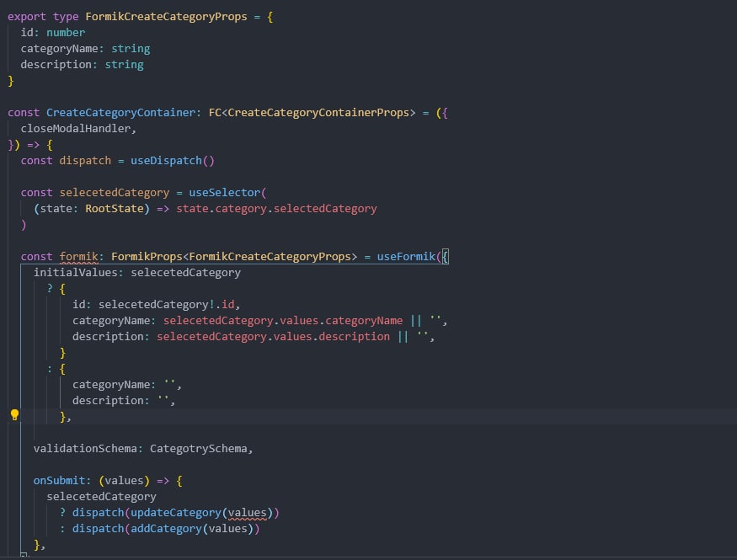
Task: Click 'selecetedCategory' in the const declaration
Action: (x=115, y=193)
